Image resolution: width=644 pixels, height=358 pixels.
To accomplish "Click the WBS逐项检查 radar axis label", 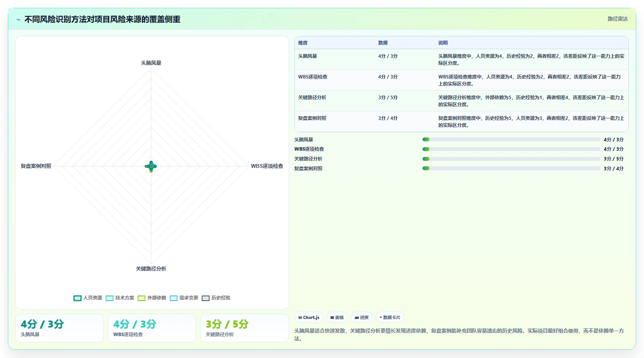I will (267, 166).
